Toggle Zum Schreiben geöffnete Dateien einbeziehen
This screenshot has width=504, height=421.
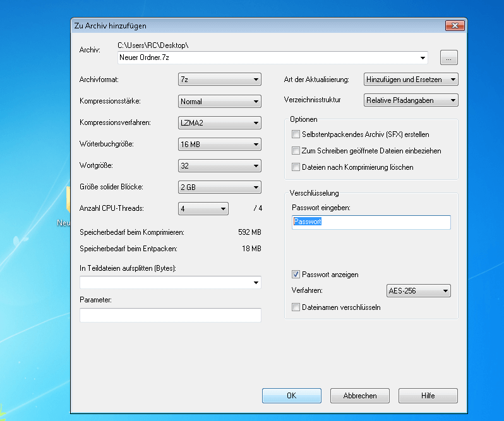point(296,151)
